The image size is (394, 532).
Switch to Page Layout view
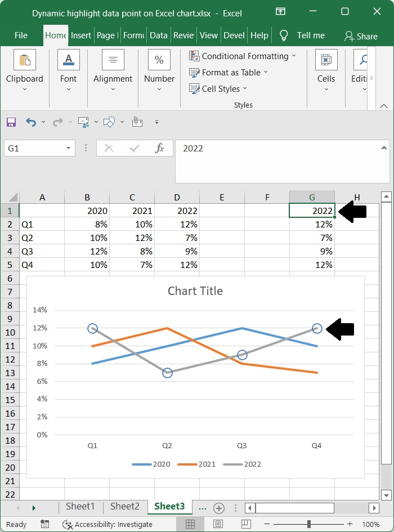click(218, 524)
